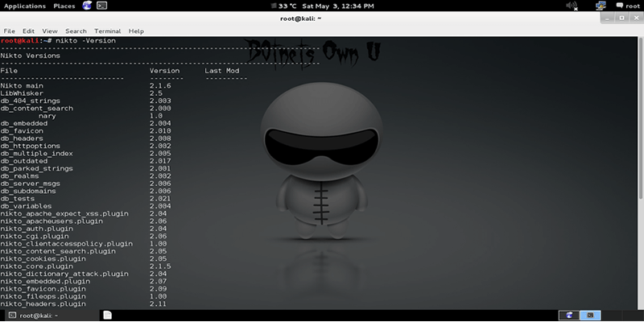Viewport: 644px width, 322px height.
Task: Click the chat bubble icon beside root
Action: tap(620, 6)
